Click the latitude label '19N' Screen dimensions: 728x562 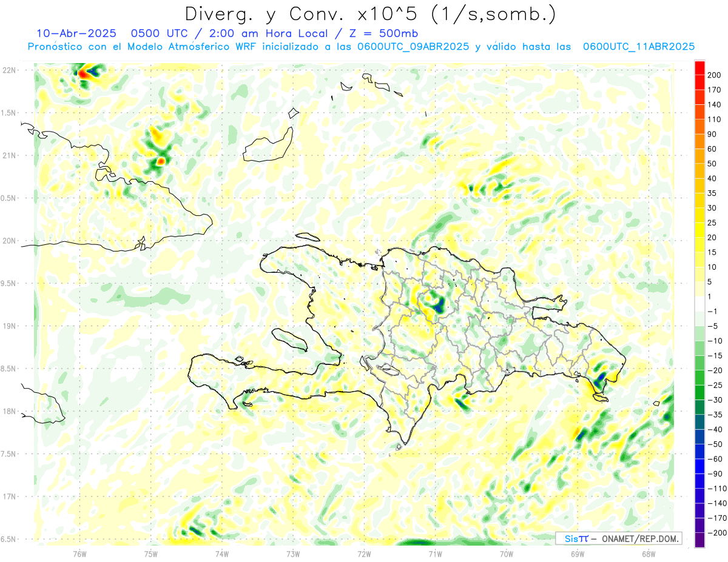pos(9,326)
